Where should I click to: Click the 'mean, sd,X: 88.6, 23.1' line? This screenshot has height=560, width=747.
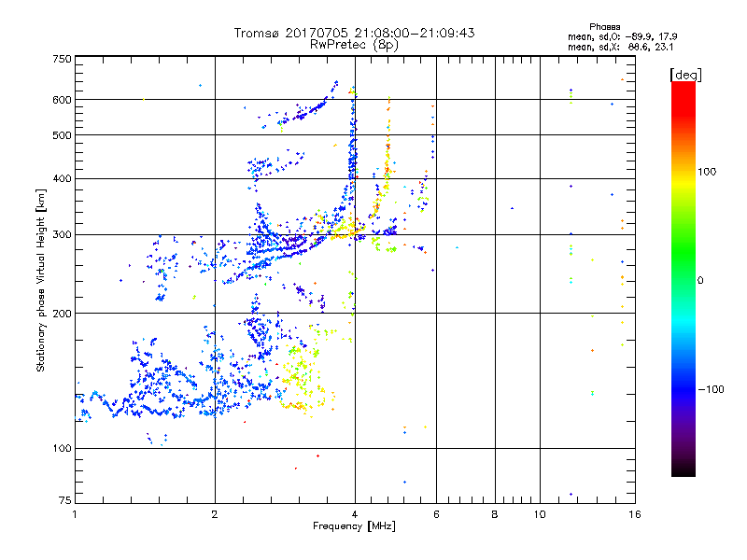pos(620,48)
